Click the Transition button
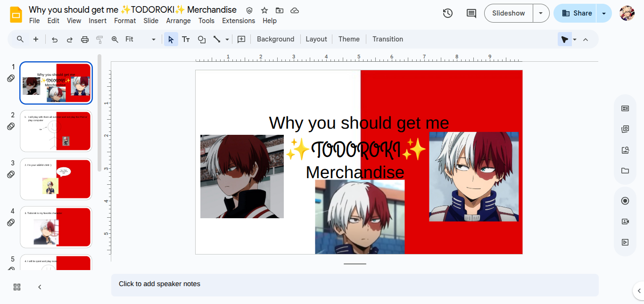This screenshot has height=304, width=644. click(388, 39)
